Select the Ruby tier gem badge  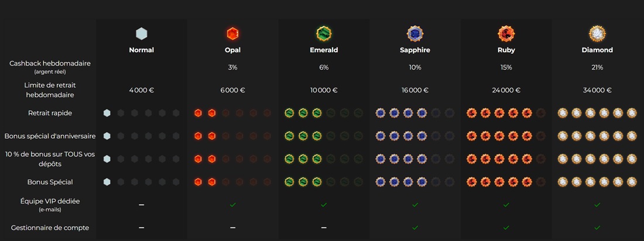[506, 34]
